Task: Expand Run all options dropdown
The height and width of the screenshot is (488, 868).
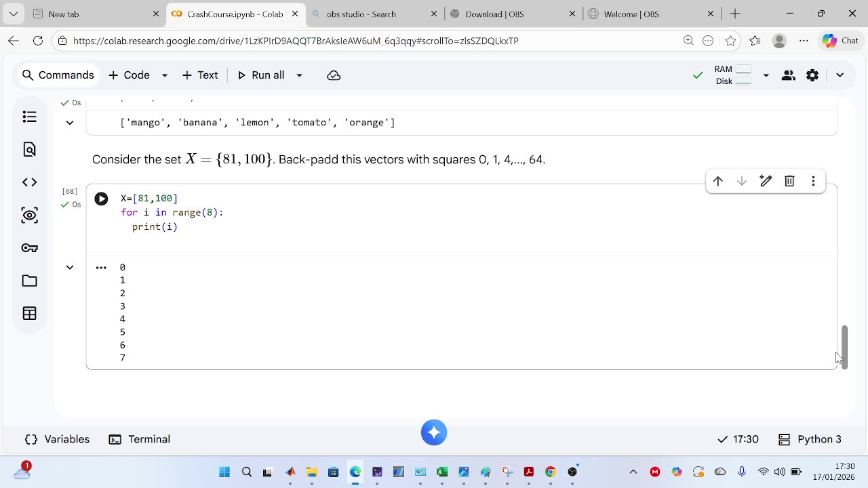Action: 299,75
